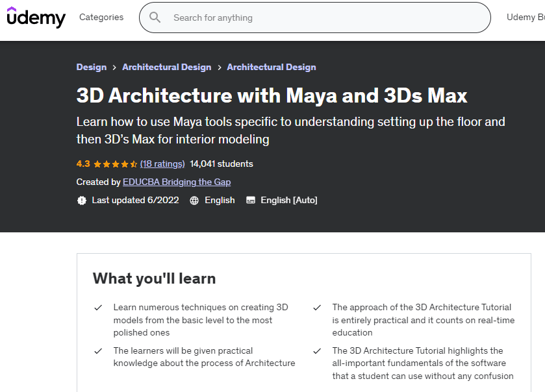Click the 'Created by' label
This screenshot has height=392, width=545.
tap(98, 182)
